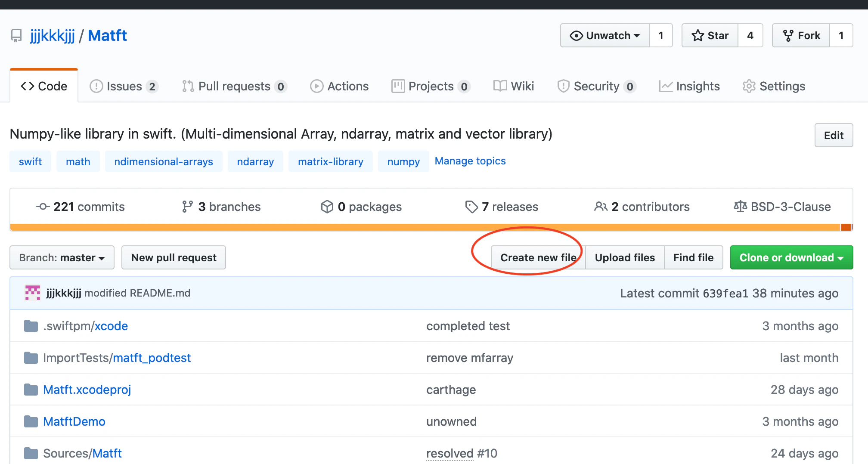This screenshot has width=868, height=464.
Task: Expand the Branch: master dropdown
Action: (62, 257)
